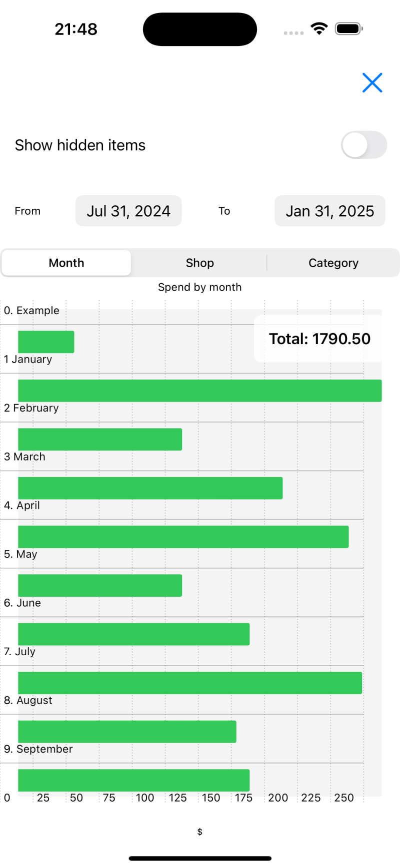400x868 pixels.
Task: Switch to the Shop tab
Action: (x=199, y=263)
